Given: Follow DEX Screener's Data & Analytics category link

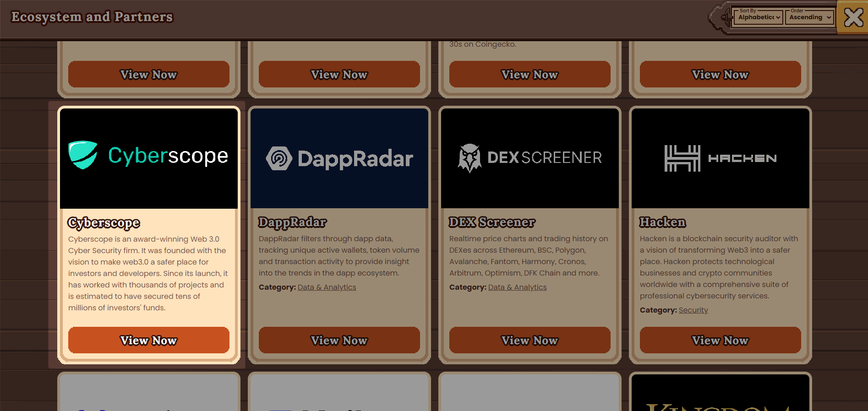Looking at the screenshot, I should tap(517, 287).
